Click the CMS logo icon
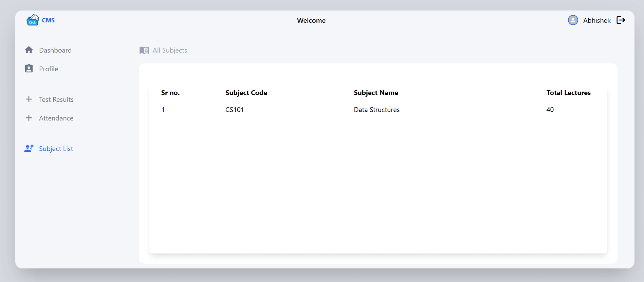Viewport: 644px width, 282px height. coord(33,20)
